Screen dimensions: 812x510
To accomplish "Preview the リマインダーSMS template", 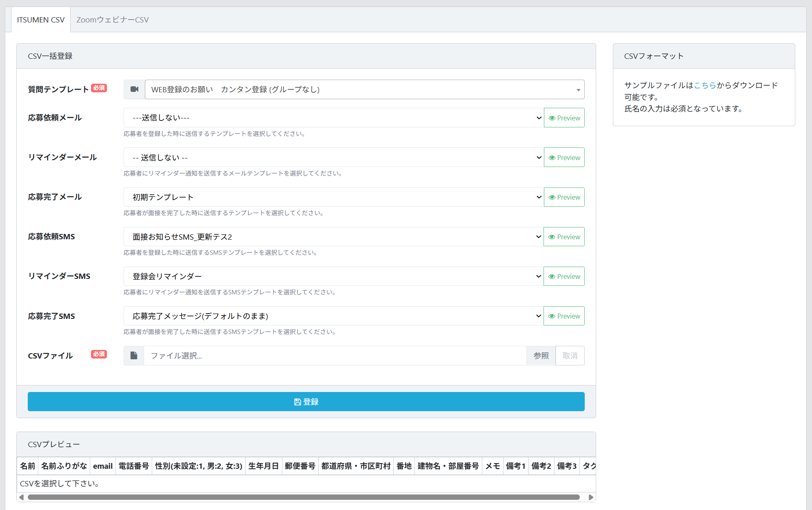I will click(x=564, y=276).
